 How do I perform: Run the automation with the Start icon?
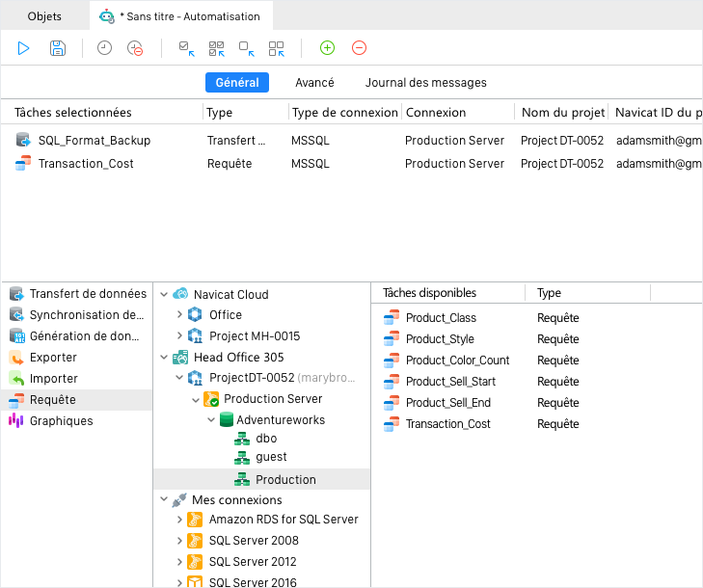pyautogui.click(x=23, y=48)
